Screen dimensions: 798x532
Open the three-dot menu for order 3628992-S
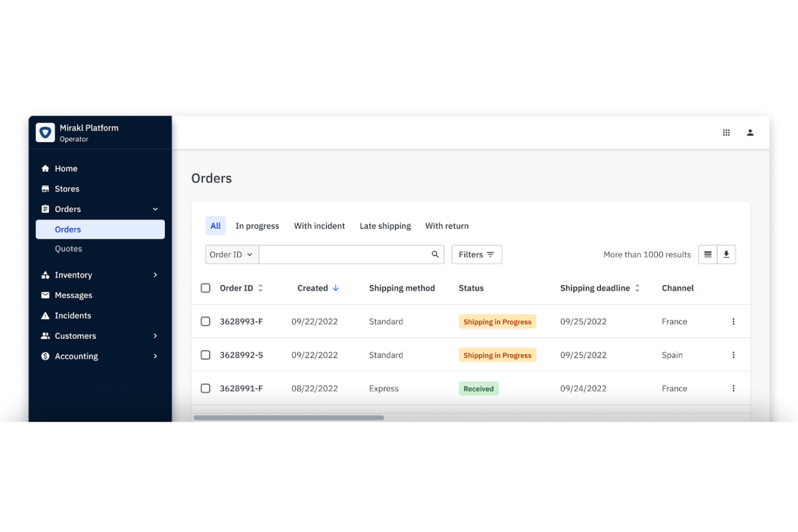click(733, 355)
